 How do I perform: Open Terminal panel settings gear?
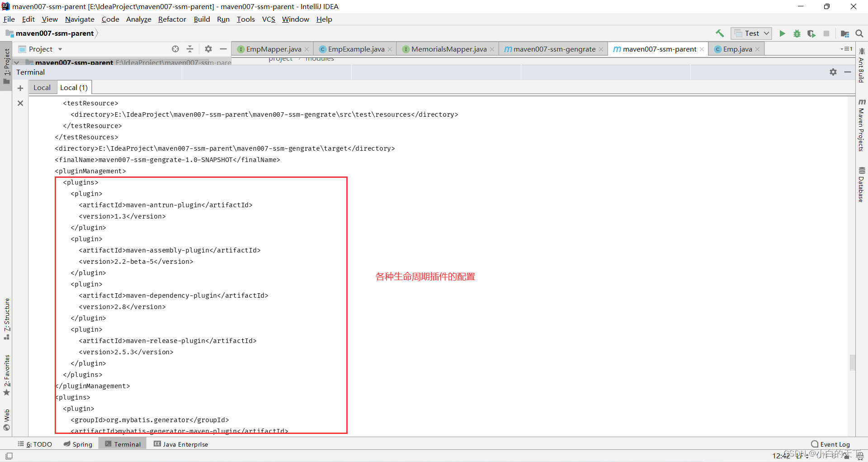833,72
